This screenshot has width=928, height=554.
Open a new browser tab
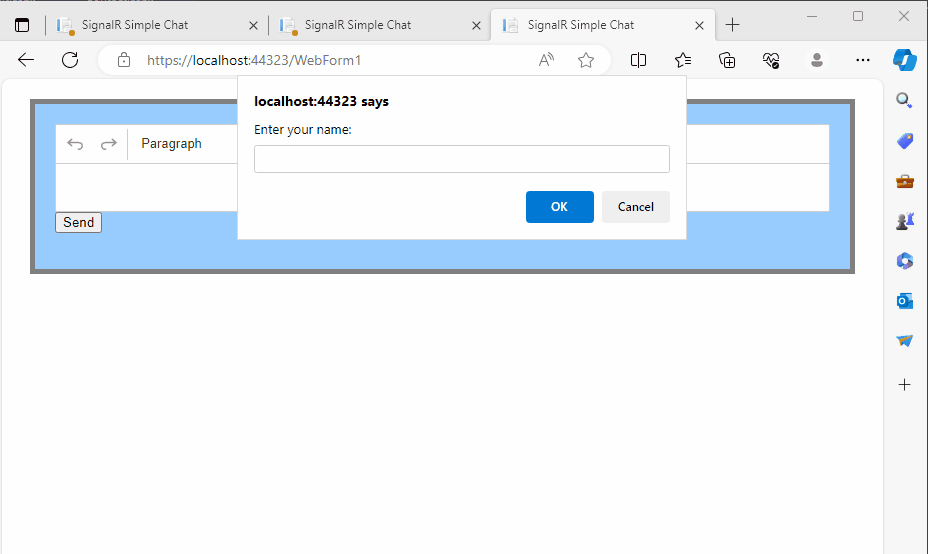[732, 25]
